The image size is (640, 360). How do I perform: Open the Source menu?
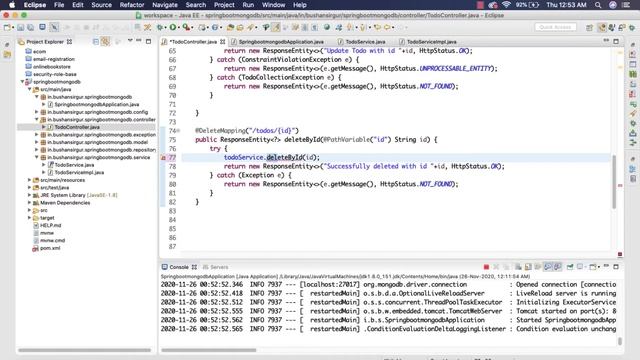point(101,5)
